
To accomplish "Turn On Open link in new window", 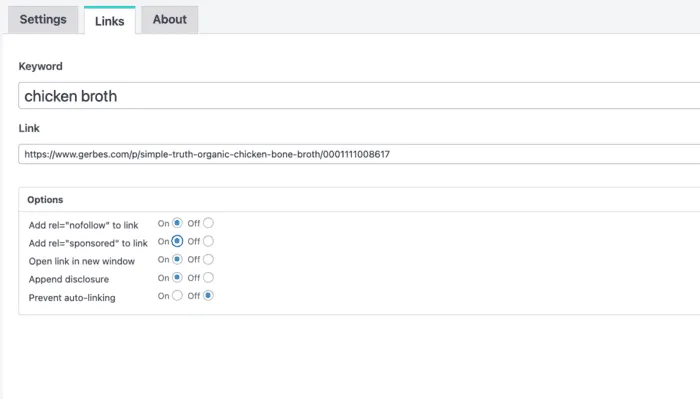I will pyautogui.click(x=177, y=259).
